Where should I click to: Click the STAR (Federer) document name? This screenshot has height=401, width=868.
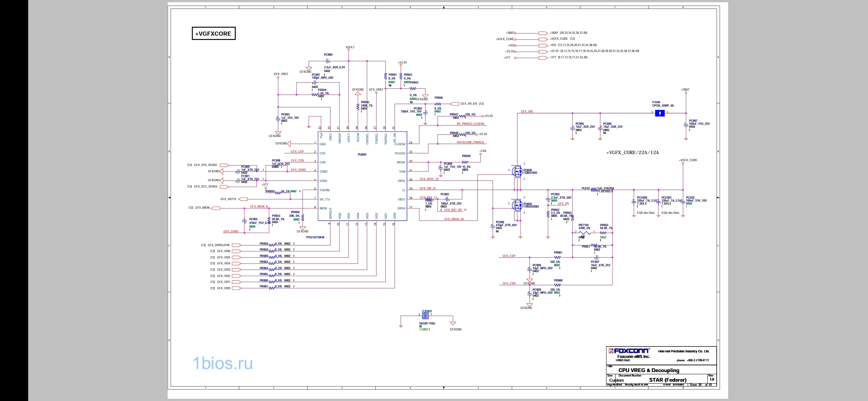(668, 380)
